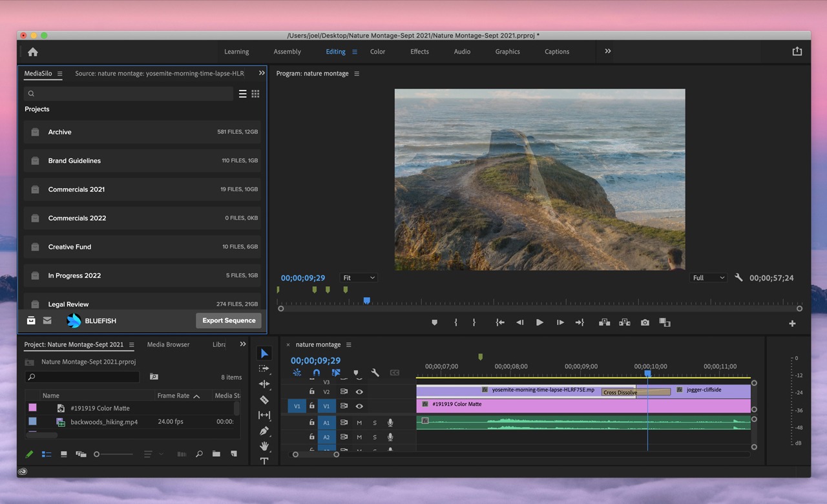Open the timeline wrench display settings
Screen dimensions: 827x504
coord(375,373)
